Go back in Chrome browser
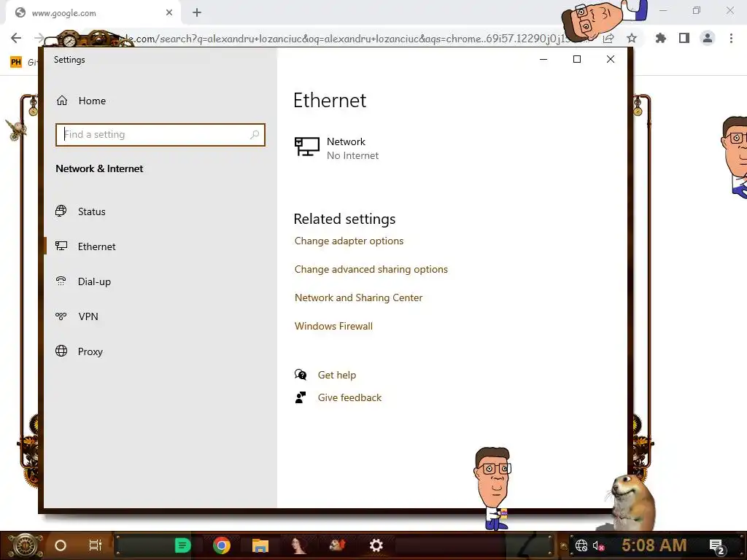747x560 pixels. [16, 38]
